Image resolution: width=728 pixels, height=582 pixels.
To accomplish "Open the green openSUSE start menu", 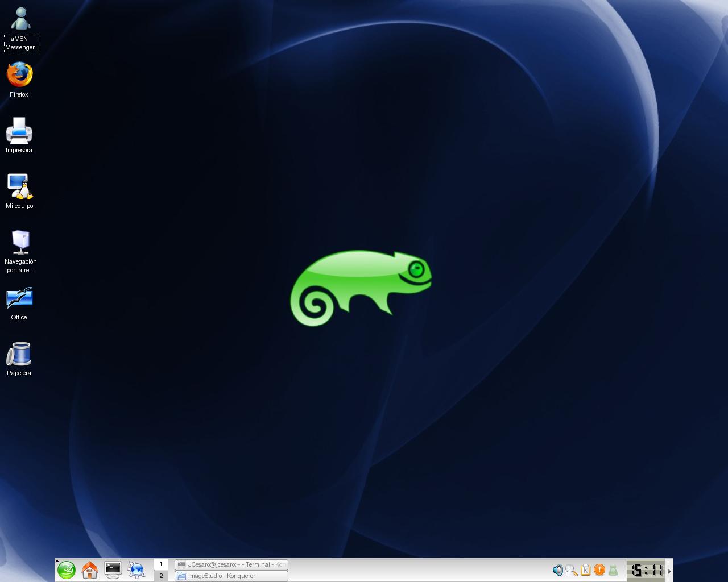I will [x=67, y=570].
